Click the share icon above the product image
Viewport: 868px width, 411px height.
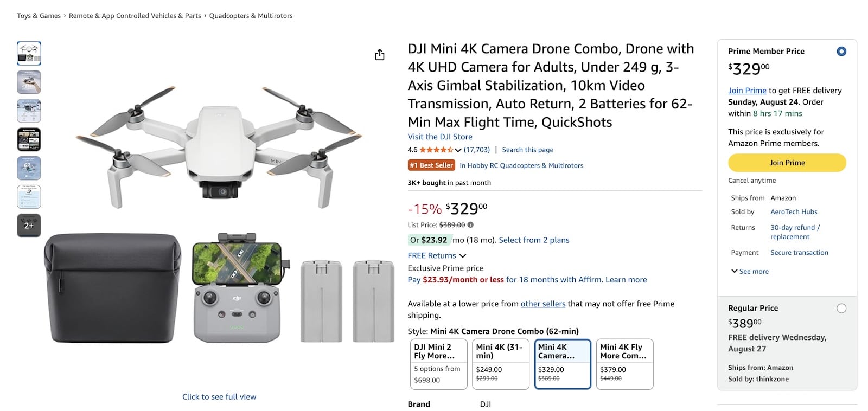tap(380, 55)
